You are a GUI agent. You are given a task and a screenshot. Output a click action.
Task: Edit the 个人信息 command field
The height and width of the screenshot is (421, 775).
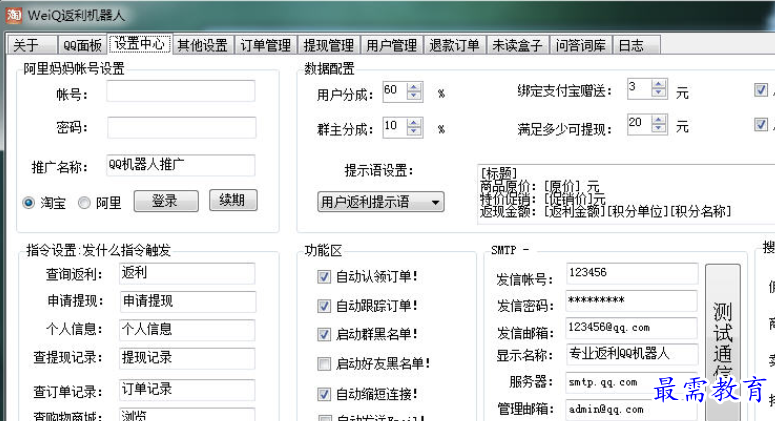coord(187,330)
